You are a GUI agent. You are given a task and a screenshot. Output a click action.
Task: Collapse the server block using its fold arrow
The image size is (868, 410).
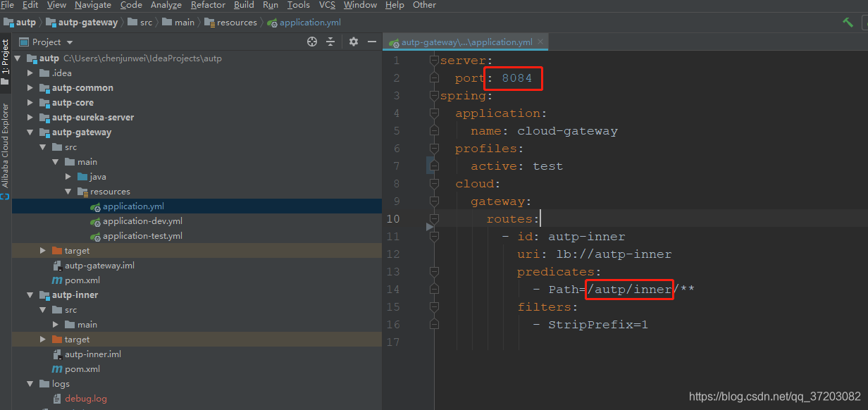click(x=433, y=61)
